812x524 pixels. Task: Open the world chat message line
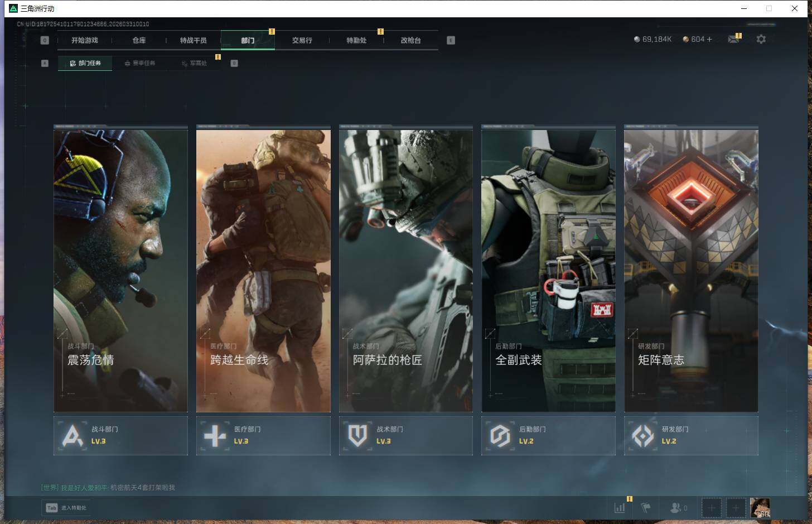pos(108,487)
